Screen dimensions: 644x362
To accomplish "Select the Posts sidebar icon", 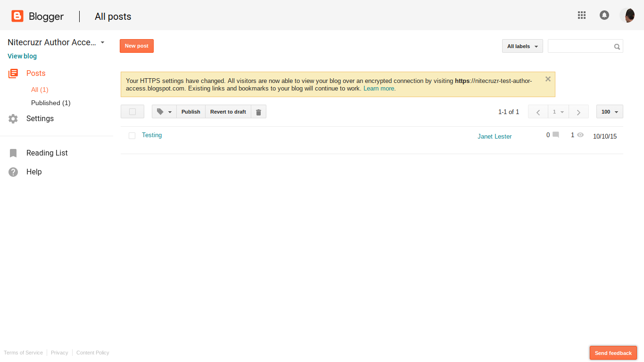I will pos(13,73).
